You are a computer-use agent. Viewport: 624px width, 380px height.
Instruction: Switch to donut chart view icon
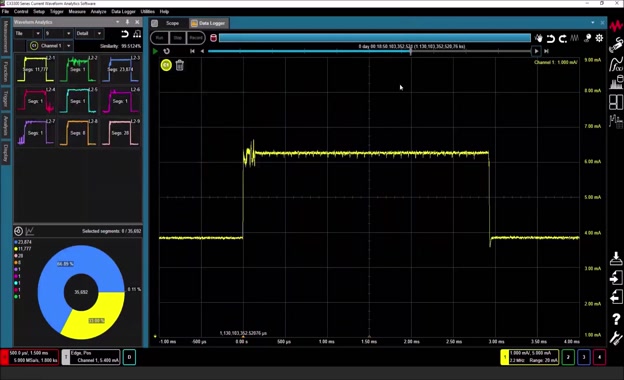coord(18,231)
